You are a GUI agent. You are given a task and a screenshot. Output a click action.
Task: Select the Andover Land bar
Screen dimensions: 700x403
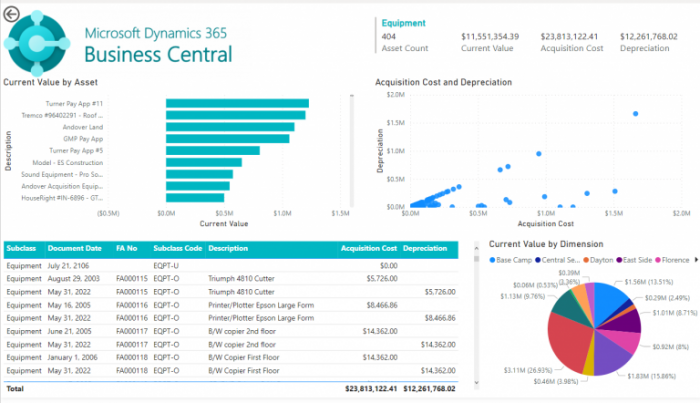(x=230, y=127)
